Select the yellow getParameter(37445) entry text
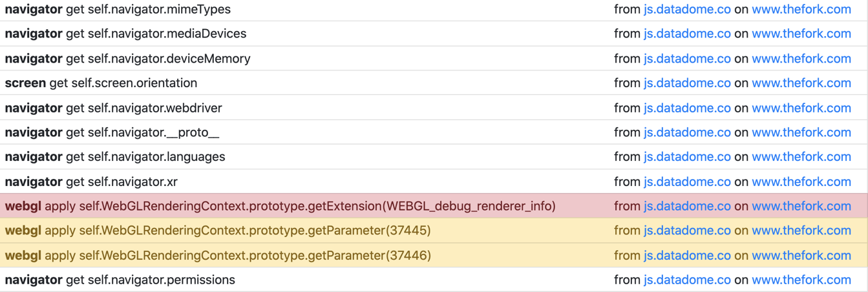 [218, 231]
